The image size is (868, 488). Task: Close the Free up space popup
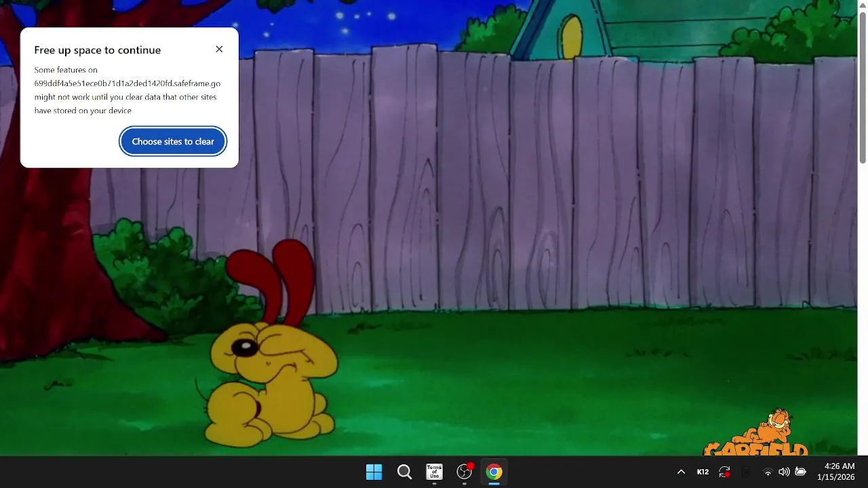tap(219, 49)
